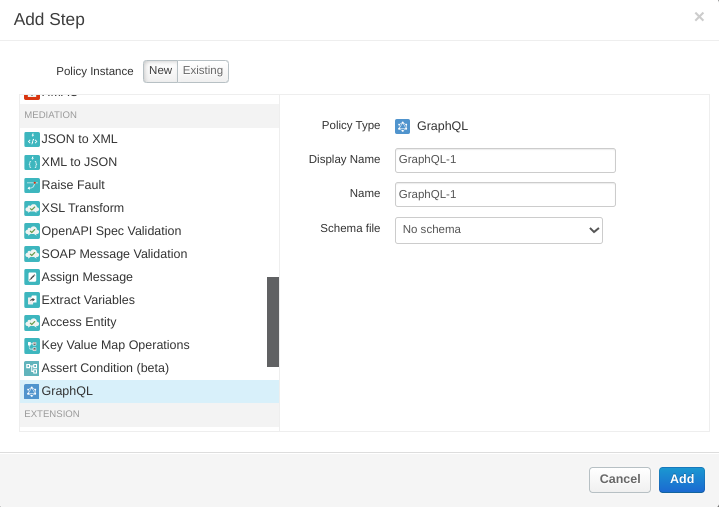Click the XSL Transform policy icon
719x507 pixels.
click(x=31, y=208)
